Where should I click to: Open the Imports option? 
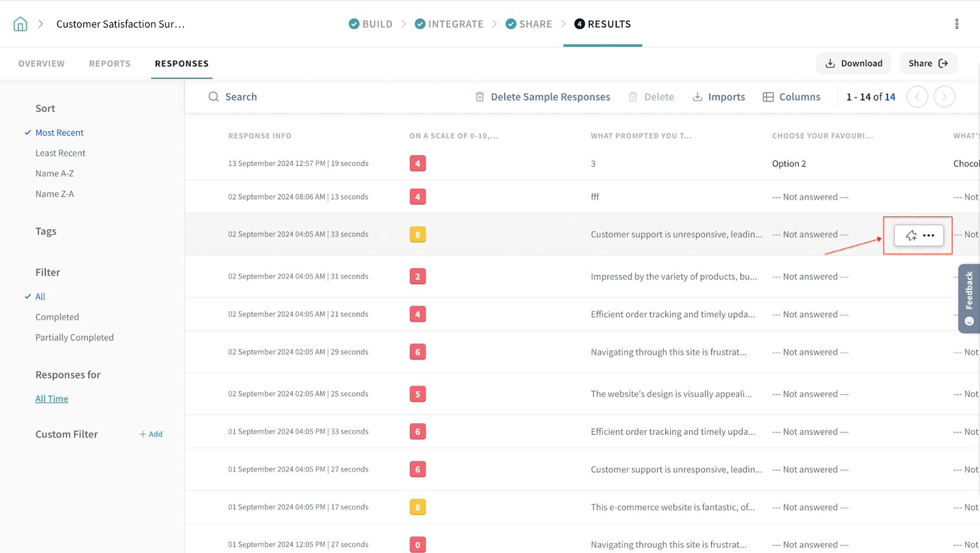[x=718, y=97]
